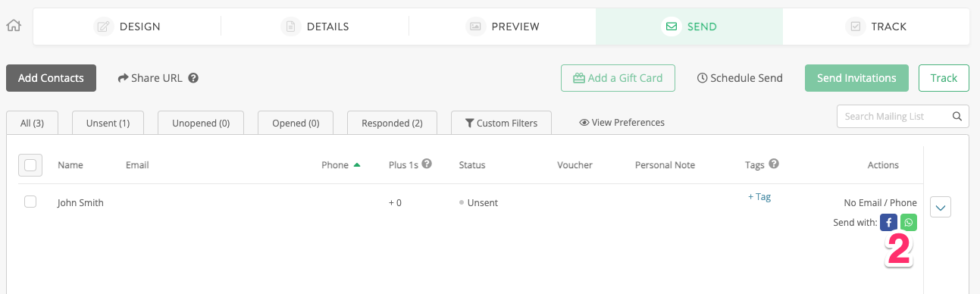Click the Add Contacts button
The width and height of the screenshot is (980, 294).
tap(51, 78)
